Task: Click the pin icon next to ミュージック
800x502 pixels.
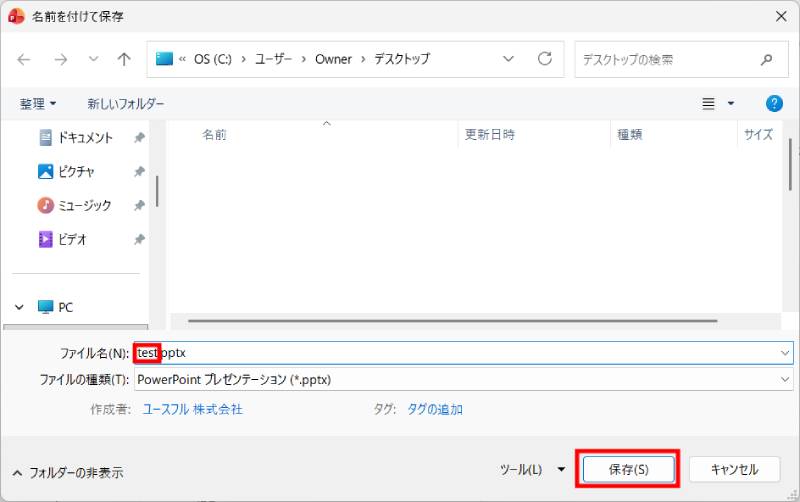Action: click(x=139, y=206)
